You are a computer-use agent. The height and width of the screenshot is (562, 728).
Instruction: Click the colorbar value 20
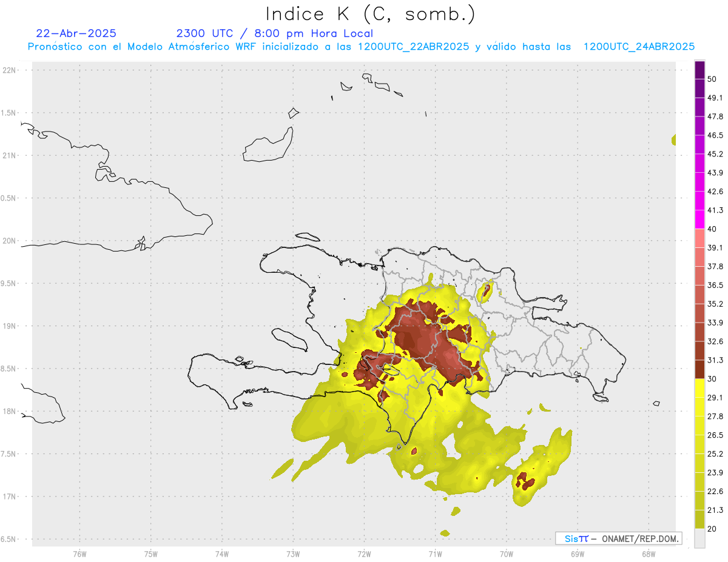pyautogui.click(x=712, y=529)
